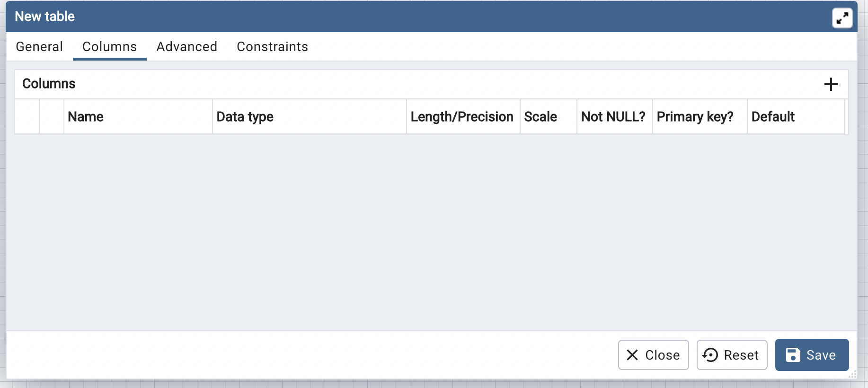Open the Advanced tab
Image resolution: width=868 pixels, height=388 pixels.
(x=186, y=47)
